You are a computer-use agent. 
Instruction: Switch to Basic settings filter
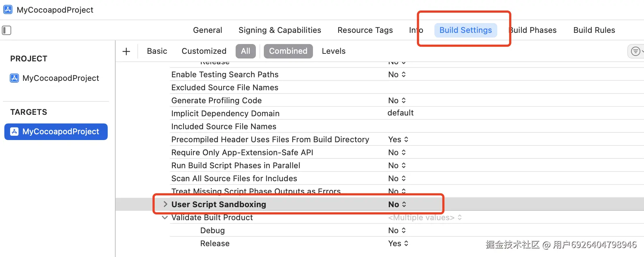[x=157, y=51]
